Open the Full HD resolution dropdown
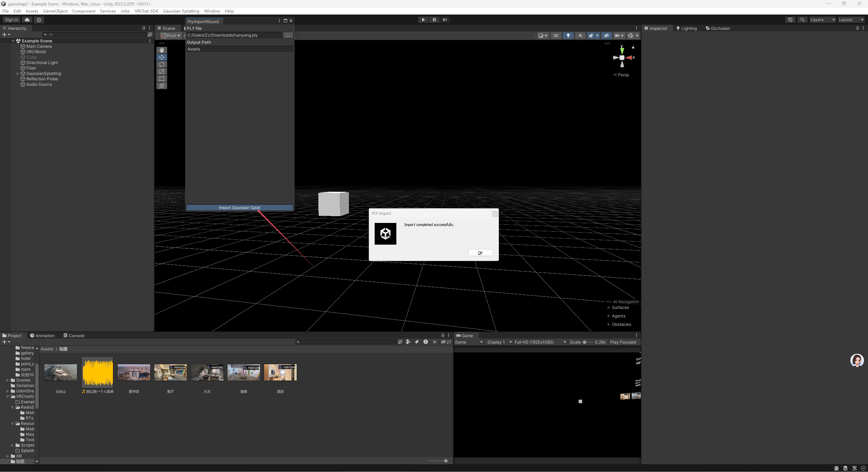This screenshot has width=868, height=472. tap(540, 342)
